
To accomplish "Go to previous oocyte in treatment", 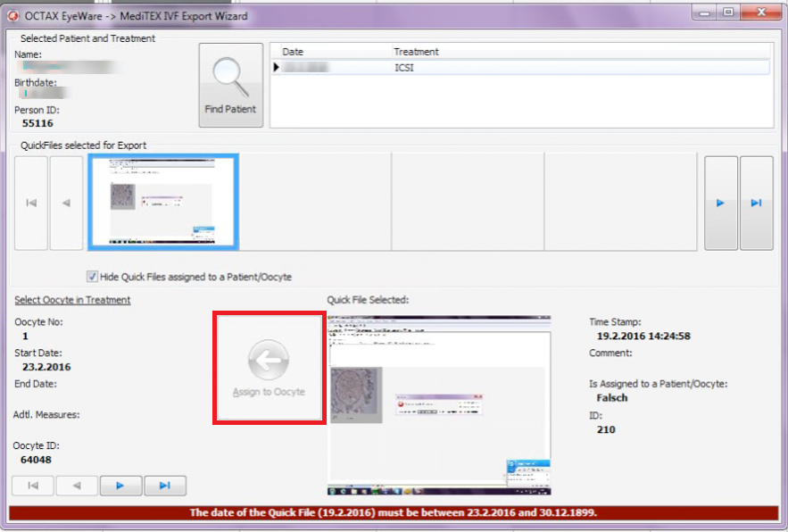I will coord(77,486).
